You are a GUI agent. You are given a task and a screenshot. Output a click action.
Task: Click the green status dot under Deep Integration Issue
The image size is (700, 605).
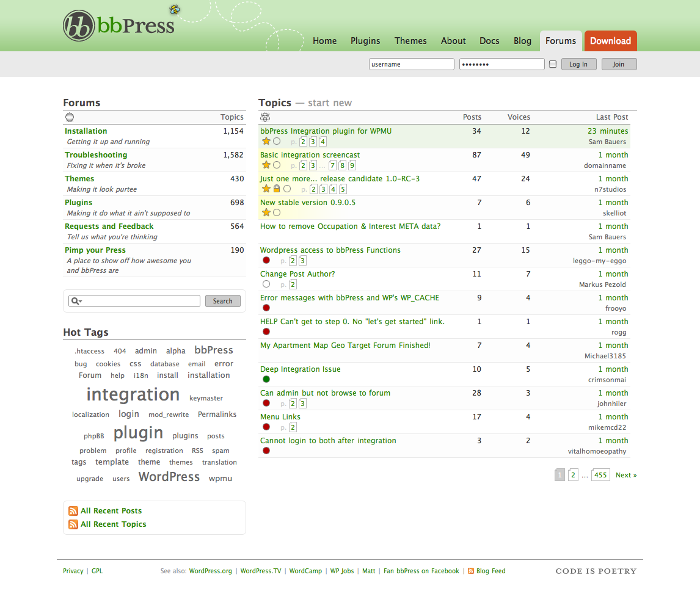(266, 379)
